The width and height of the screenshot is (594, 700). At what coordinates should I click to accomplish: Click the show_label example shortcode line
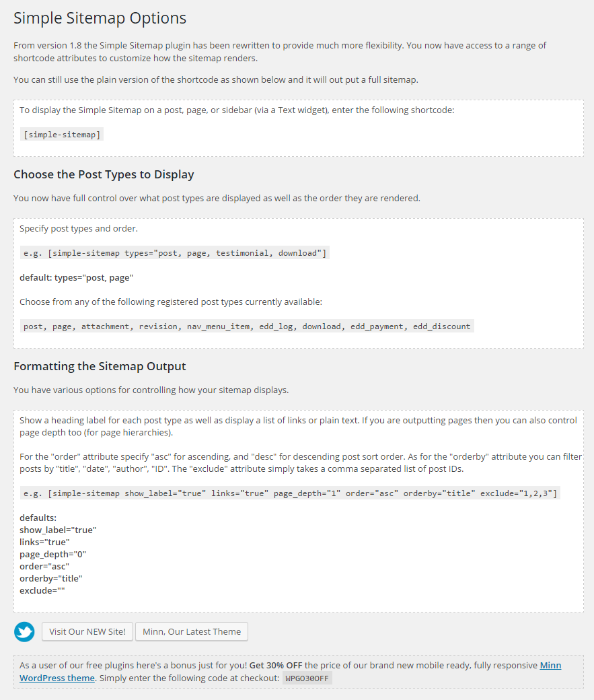click(x=290, y=493)
